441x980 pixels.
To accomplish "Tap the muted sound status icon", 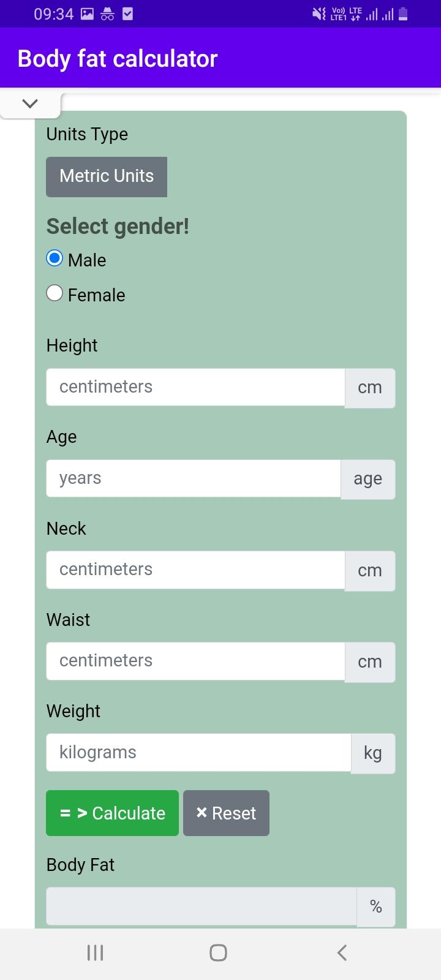I will pyautogui.click(x=319, y=13).
